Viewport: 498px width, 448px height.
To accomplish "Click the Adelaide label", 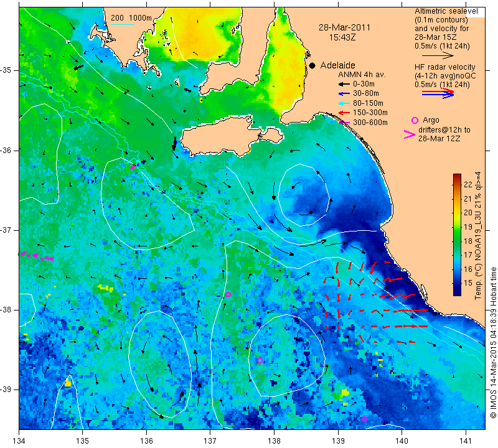I will click(x=337, y=65).
